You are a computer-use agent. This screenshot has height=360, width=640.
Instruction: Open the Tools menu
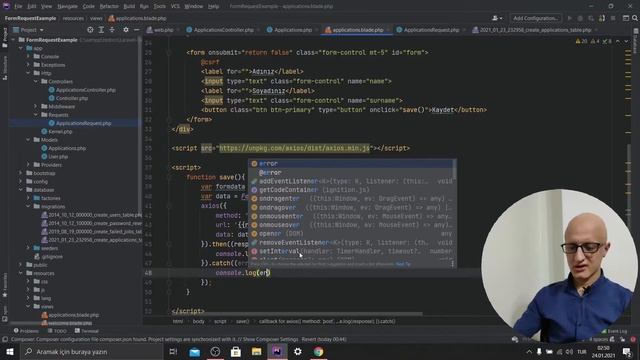[160, 7]
